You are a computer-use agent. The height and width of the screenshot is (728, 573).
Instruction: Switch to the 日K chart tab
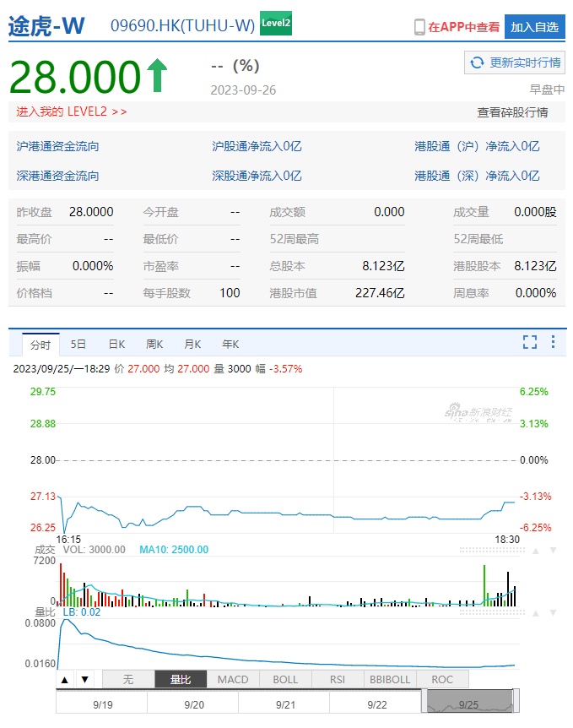click(116, 344)
